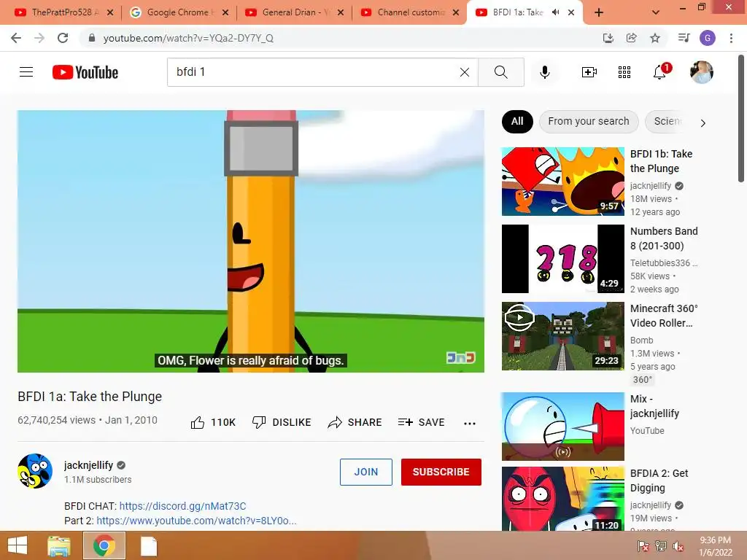The image size is (747, 560).
Task: Go forward with the browser arrow
Action: 39,38
